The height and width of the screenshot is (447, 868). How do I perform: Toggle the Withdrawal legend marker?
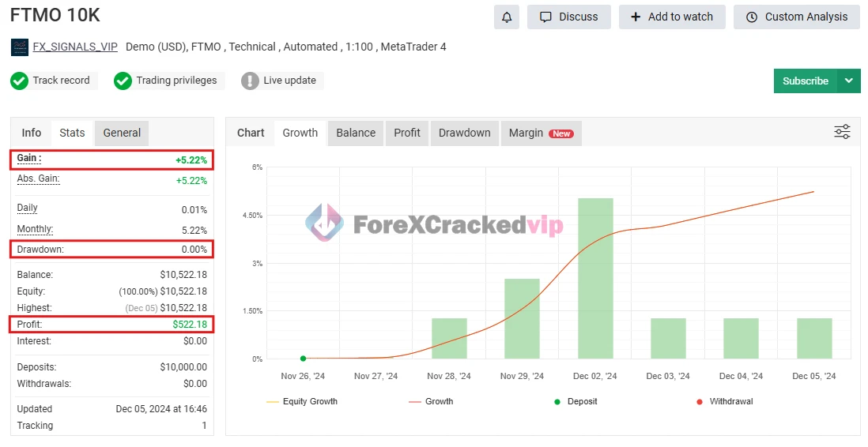point(724,401)
